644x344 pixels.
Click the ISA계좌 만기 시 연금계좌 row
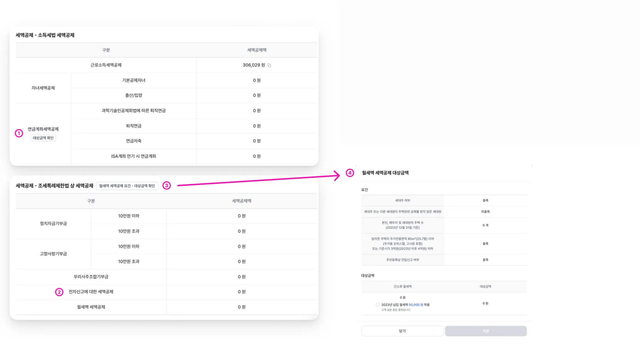click(133, 156)
